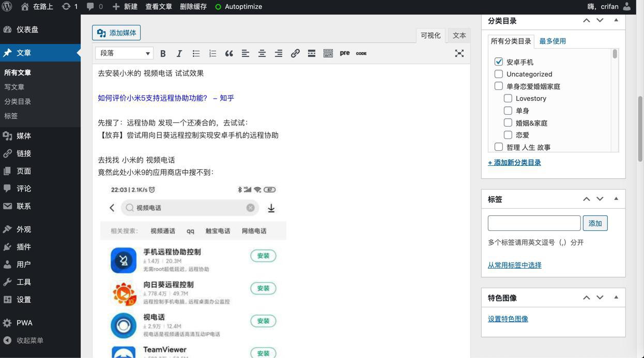644x358 pixels.
Task: Click the category list scrollbar
Action: click(615, 54)
